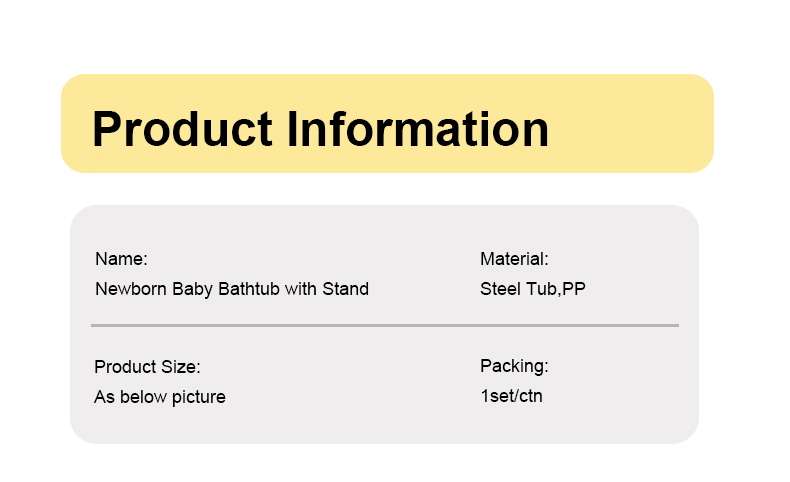Click the word "Information" in the heading
The width and height of the screenshot is (790, 482).
[418, 129]
